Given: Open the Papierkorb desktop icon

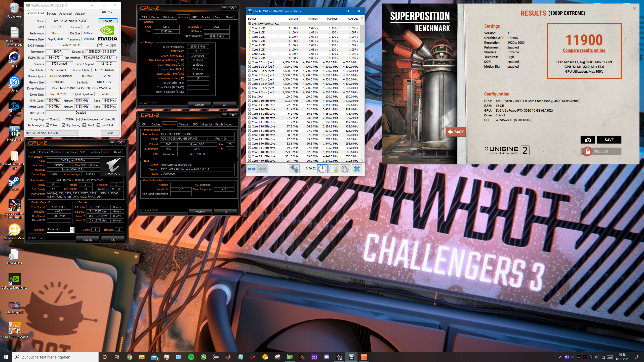Looking at the screenshot, I should click(14, 11).
